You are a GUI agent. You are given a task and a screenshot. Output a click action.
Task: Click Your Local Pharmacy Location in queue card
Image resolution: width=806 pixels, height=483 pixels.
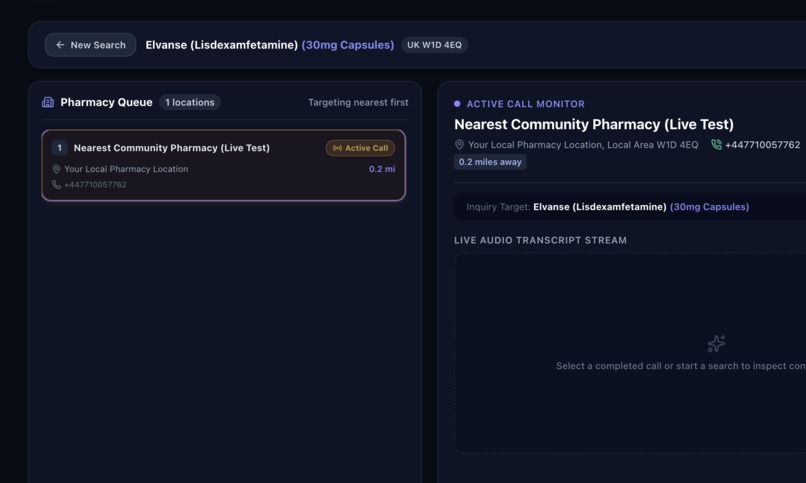126,169
